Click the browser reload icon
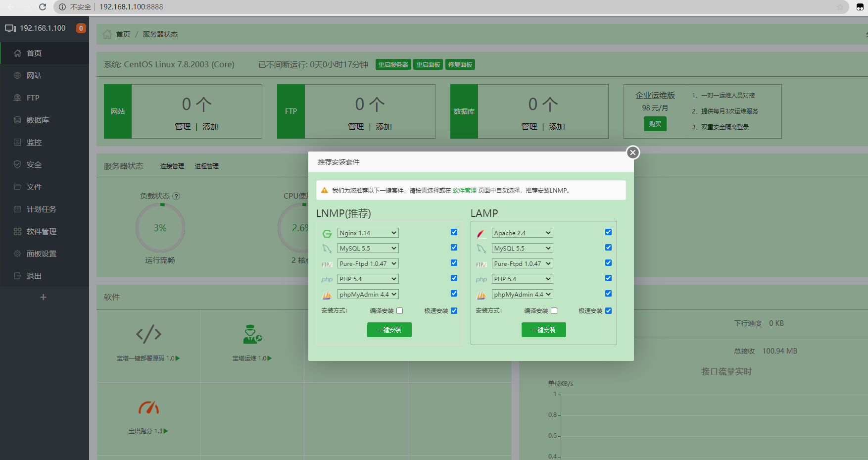Viewport: 868px width, 460px height. 43,7
